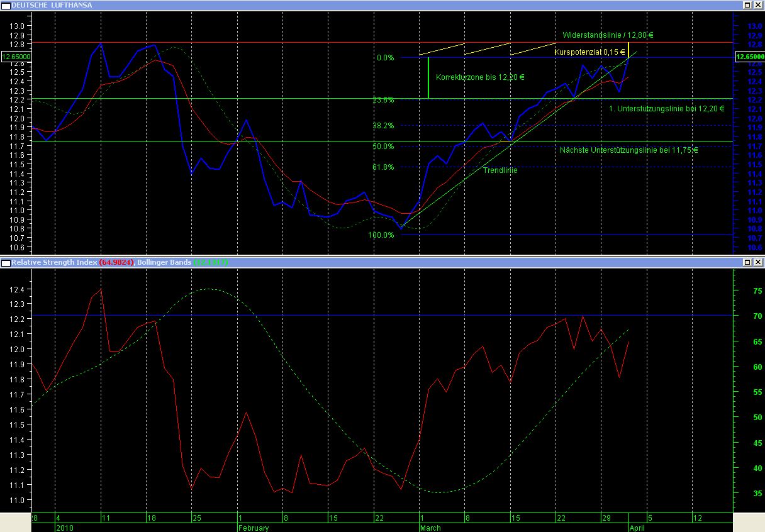The width and height of the screenshot is (765, 532).
Task: Click the 11.0 label on lower pane left axis
Action: coord(18,500)
